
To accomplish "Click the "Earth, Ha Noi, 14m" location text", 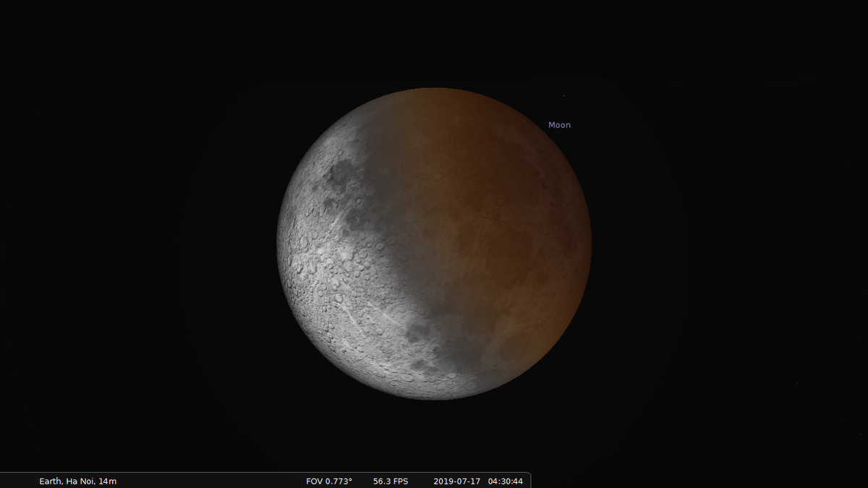I will tap(78, 481).
